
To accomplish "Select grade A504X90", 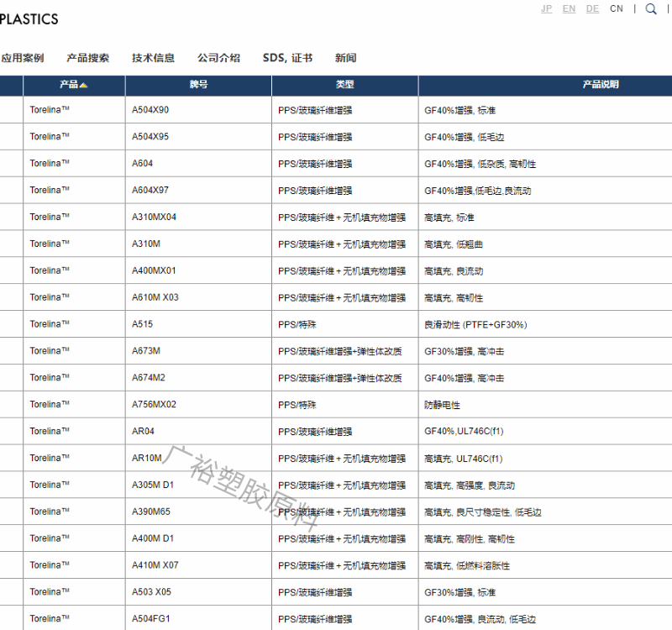I will [x=150, y=110].
